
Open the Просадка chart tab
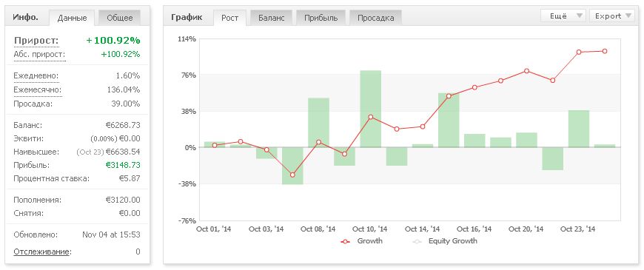(375, 18)
